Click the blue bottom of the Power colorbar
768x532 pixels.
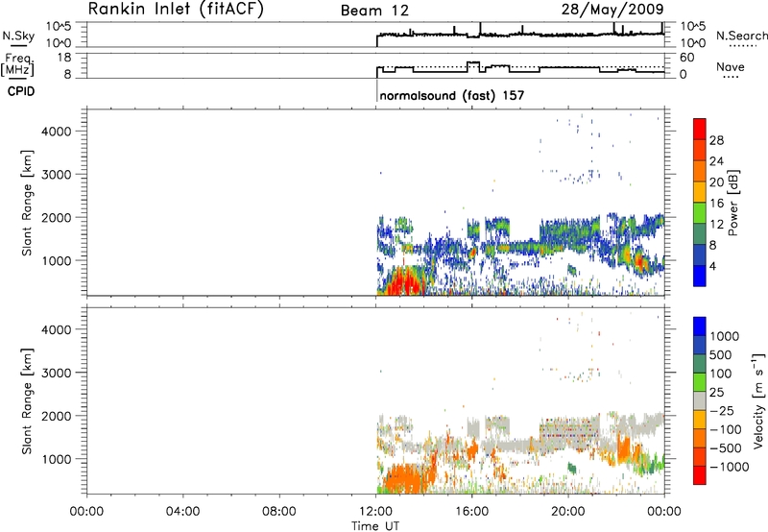(700, 276)
